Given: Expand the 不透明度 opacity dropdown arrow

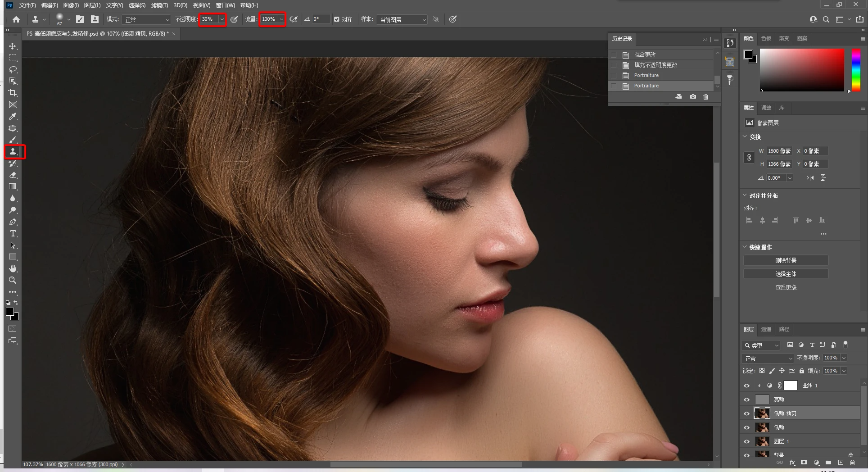Looking at the screenshot, I should point(222,19).
